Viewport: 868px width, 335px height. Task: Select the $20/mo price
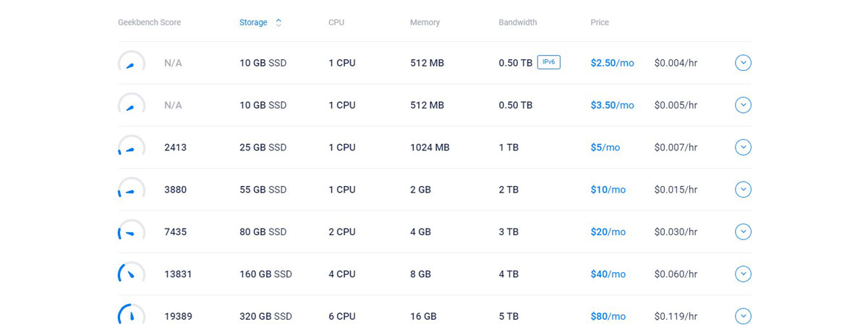608,232
